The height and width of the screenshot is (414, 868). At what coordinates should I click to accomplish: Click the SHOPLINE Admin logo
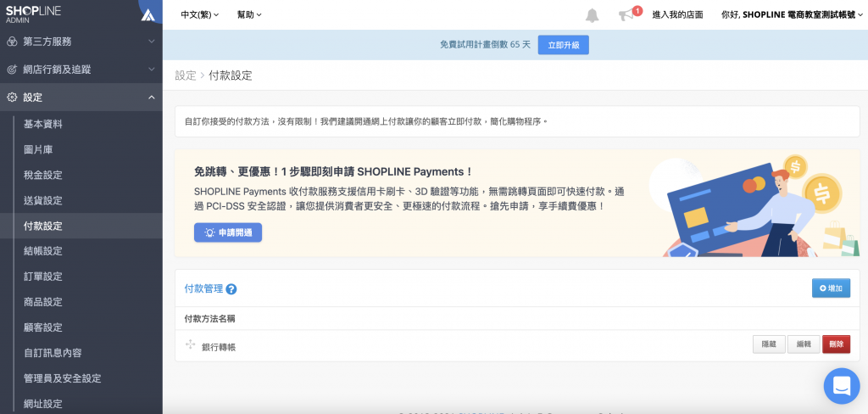pos(33,14)
